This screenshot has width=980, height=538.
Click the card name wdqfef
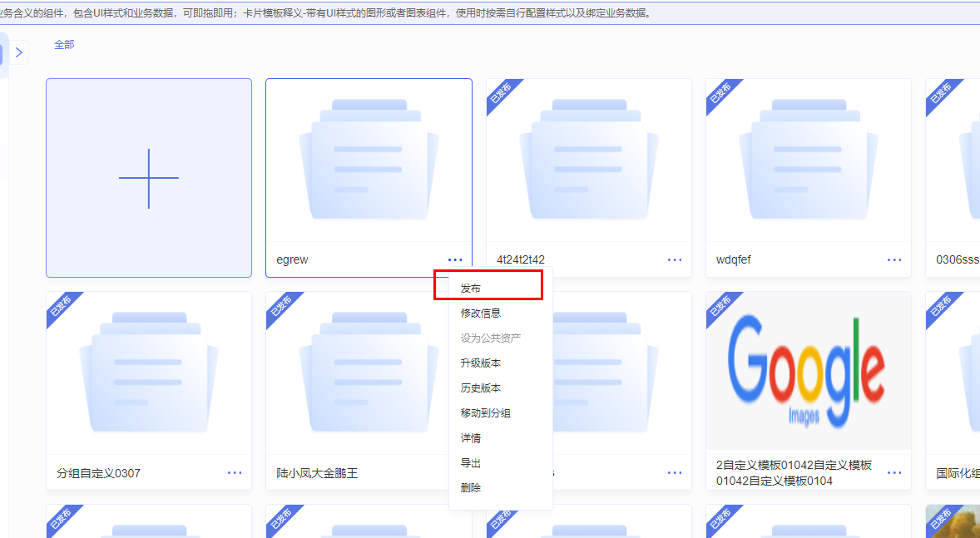tap(734, 260)
